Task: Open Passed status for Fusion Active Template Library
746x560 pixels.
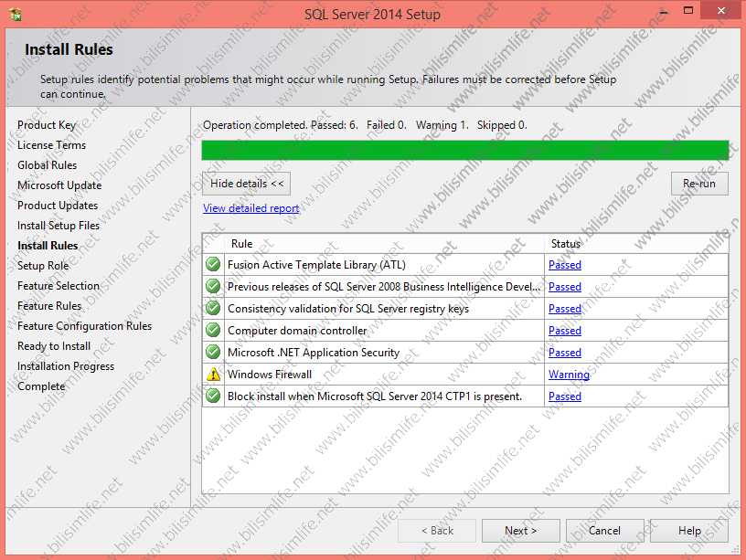Action: [565, 265]
